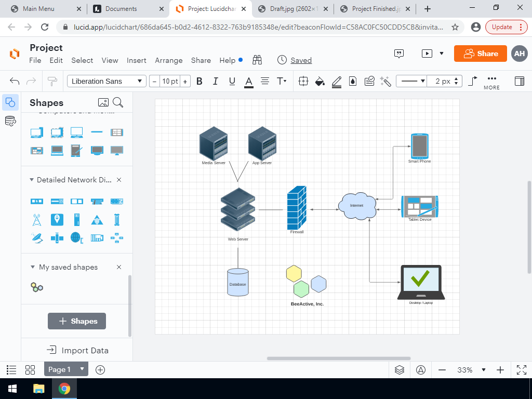
Task: Open the Layers icon in bottom bar
Action: pos(400,370)
